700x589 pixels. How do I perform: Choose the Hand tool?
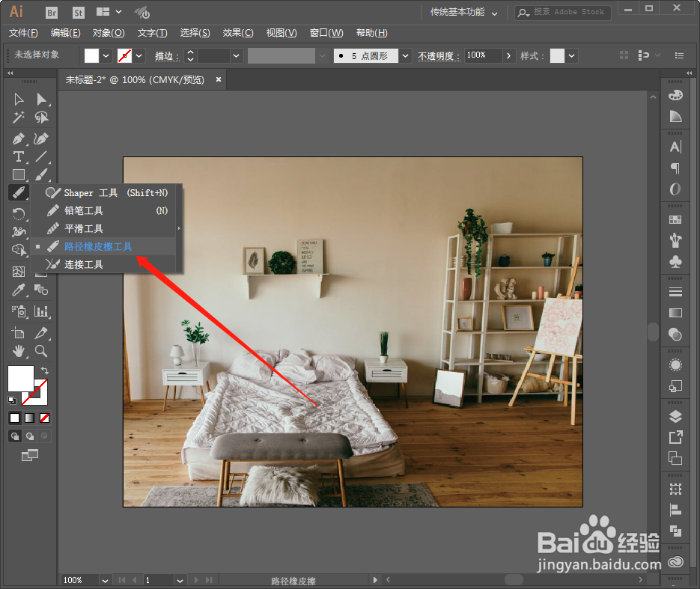point(18,351)
